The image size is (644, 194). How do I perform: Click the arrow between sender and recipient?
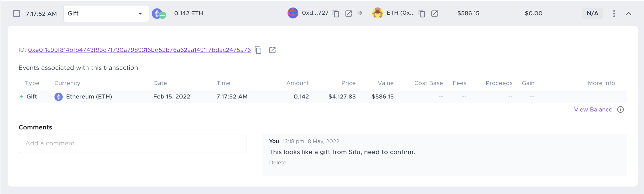pos(360,13)
